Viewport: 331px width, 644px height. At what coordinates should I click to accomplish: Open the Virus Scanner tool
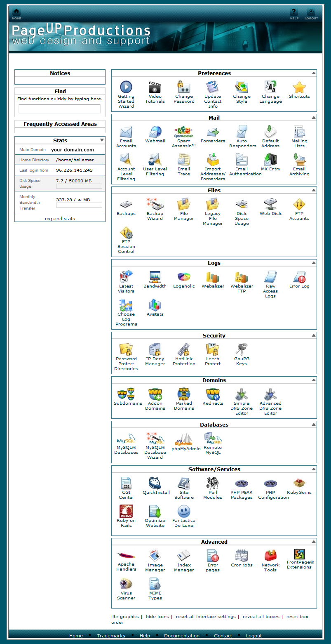click(126, 585)
